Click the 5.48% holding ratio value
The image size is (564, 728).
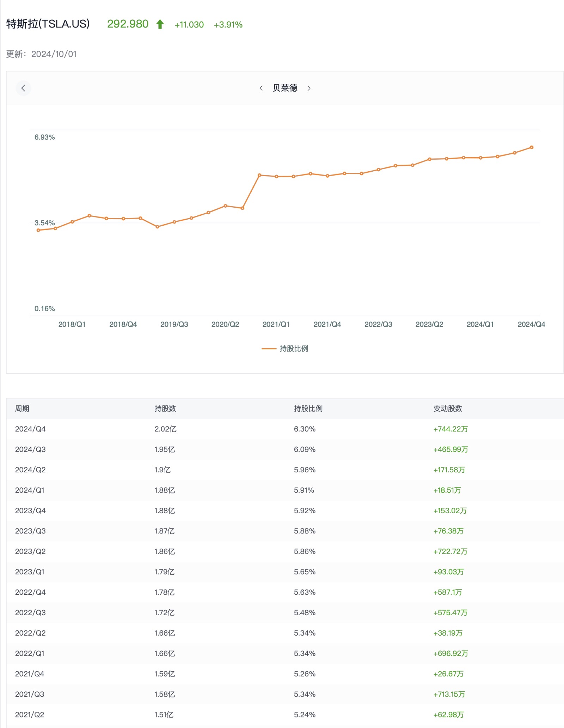(x=305, y=613)
